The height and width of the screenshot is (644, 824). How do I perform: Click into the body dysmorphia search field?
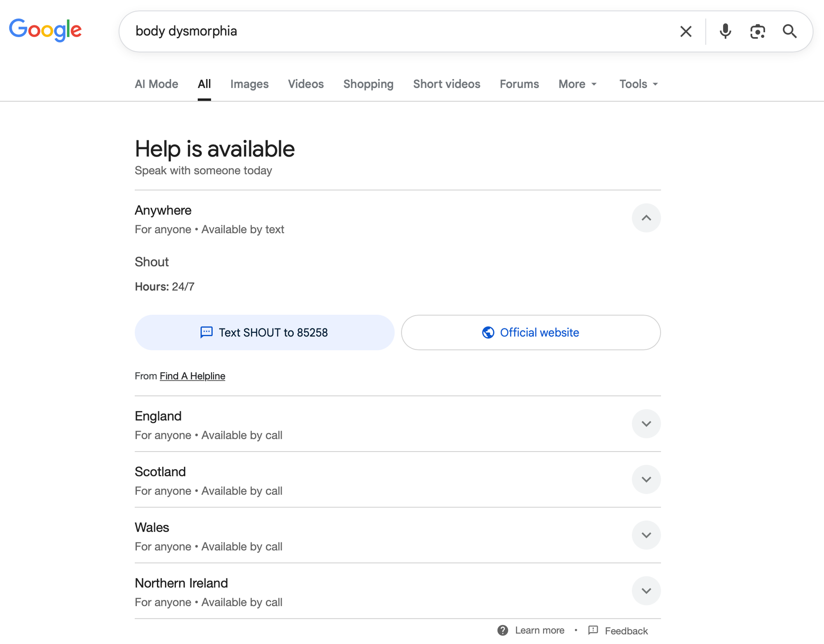[371, 31]
